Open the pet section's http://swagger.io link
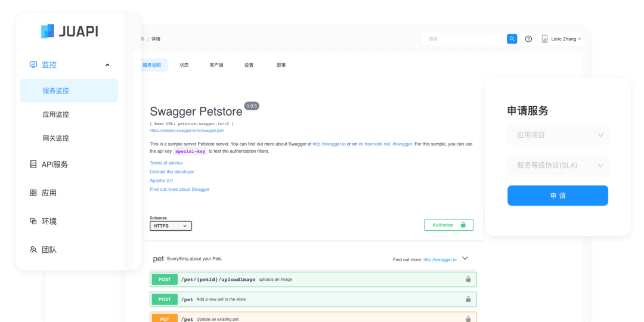 [x=440, y=259]
